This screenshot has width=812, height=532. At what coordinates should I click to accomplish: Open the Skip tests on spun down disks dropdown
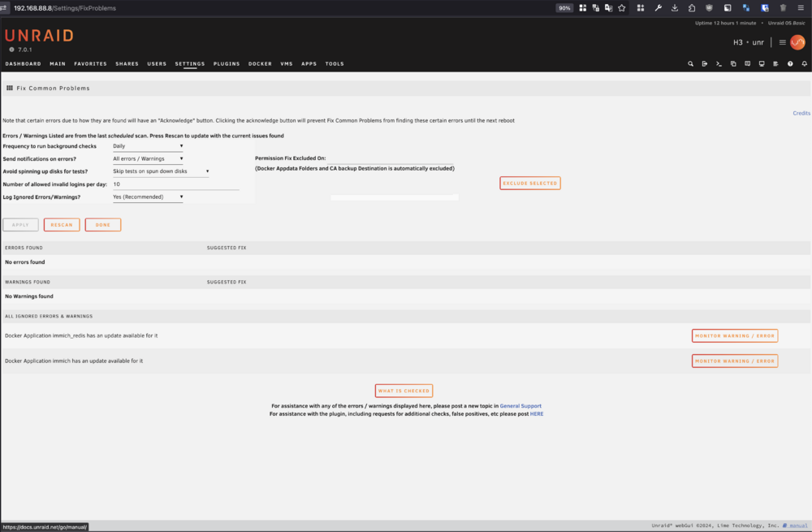pyautogui.click(x=161, y=171)
